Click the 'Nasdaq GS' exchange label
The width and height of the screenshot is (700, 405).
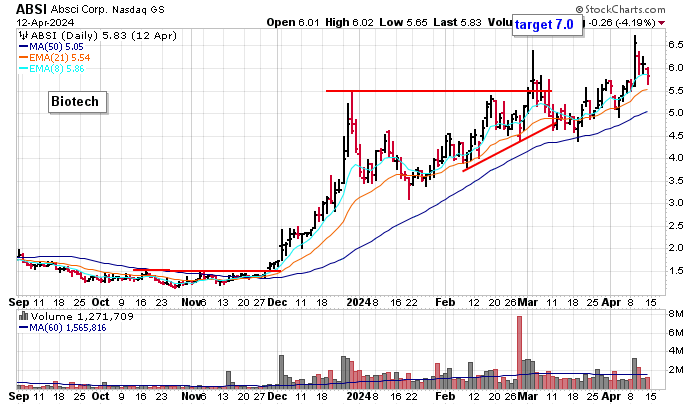tap(138, 9)
